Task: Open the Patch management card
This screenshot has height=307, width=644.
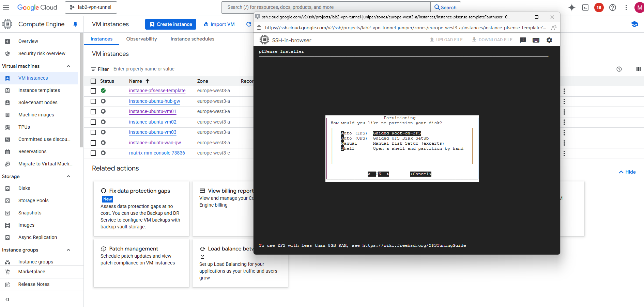Action: (x=141, y=263)
